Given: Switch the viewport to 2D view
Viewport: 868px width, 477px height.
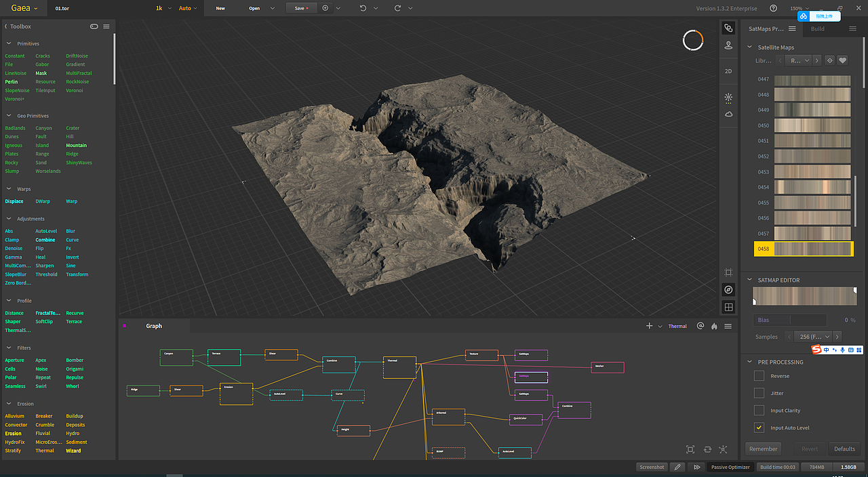Looking at the screenshot, I should click(728, 71).
